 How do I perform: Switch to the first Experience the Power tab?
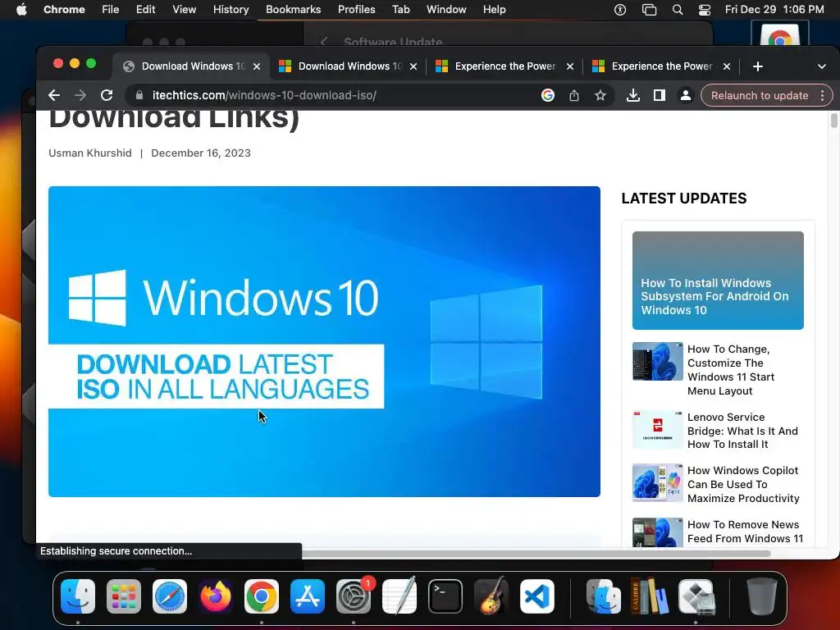(504, 66)
